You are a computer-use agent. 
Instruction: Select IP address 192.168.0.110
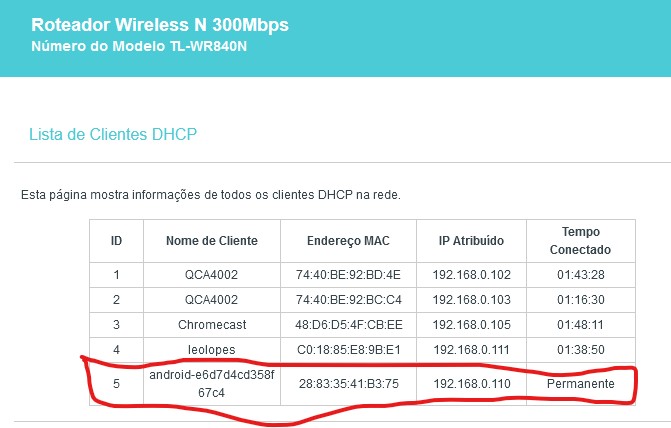[472, 383]
